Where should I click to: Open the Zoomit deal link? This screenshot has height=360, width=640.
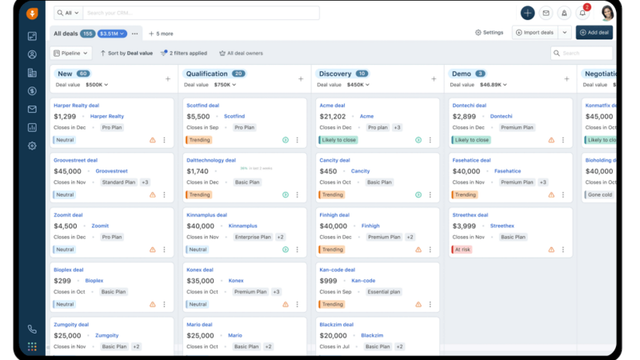pyautogui.click(x=68, y=215)
